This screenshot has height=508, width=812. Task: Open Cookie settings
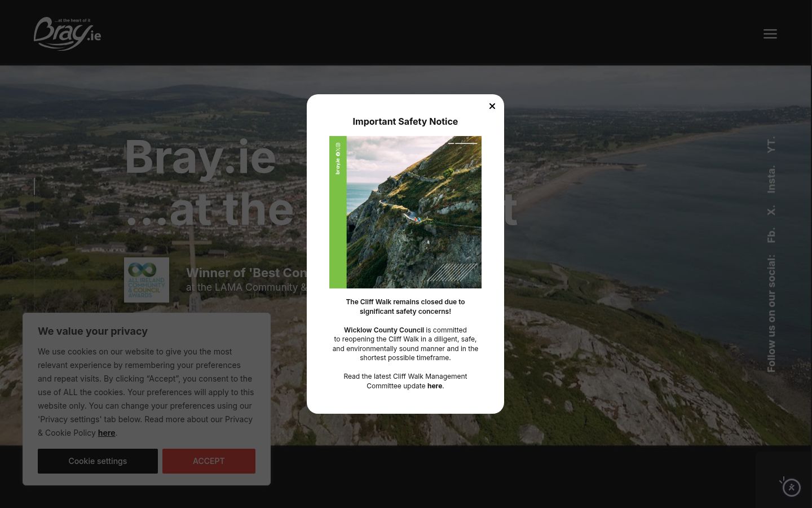pyautogui.click(x=98, y=461)
